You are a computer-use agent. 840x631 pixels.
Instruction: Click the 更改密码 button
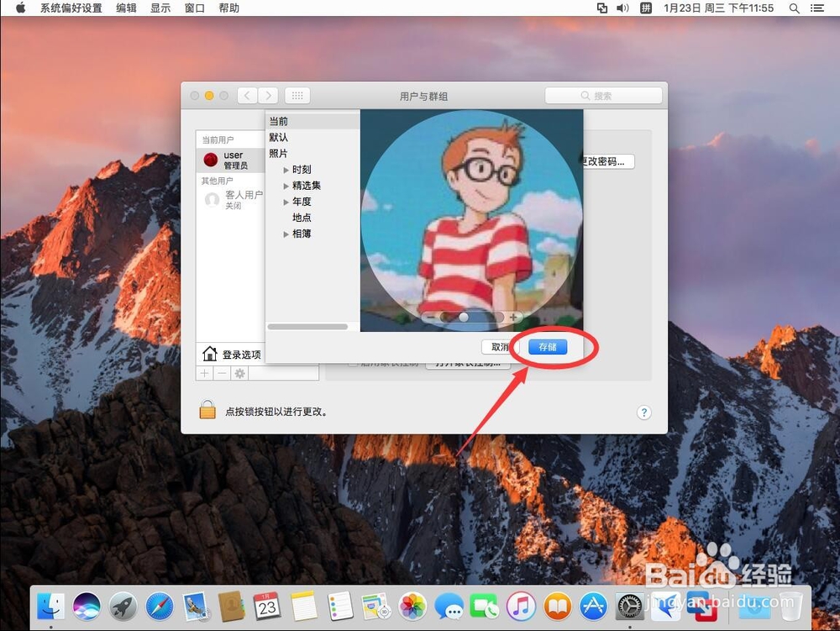607,161
